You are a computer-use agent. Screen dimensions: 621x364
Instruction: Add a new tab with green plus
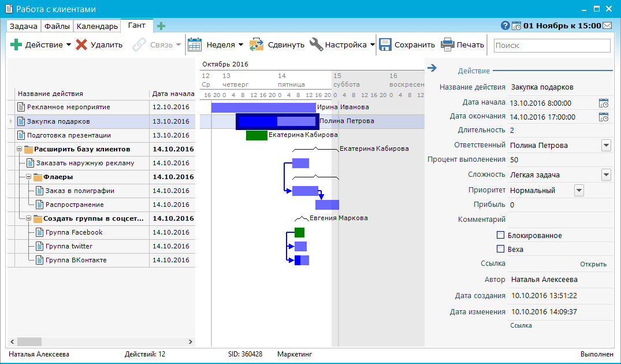click(161, 26)
